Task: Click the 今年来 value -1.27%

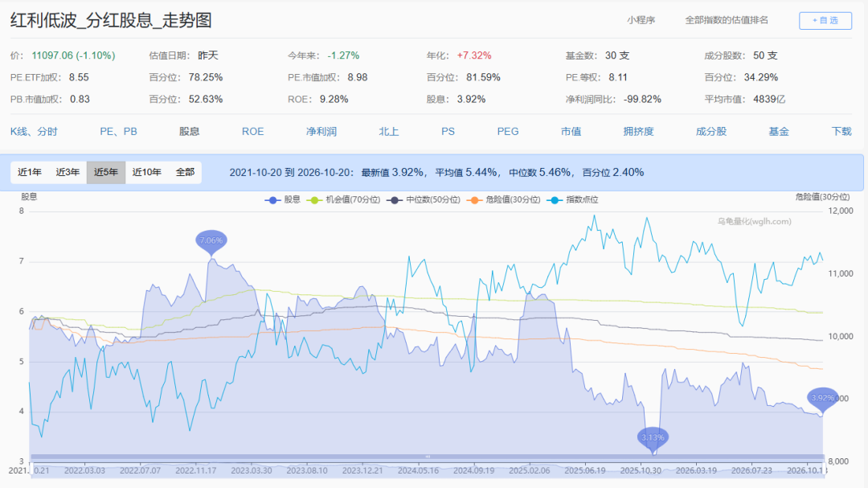Action: click(343, 55)
